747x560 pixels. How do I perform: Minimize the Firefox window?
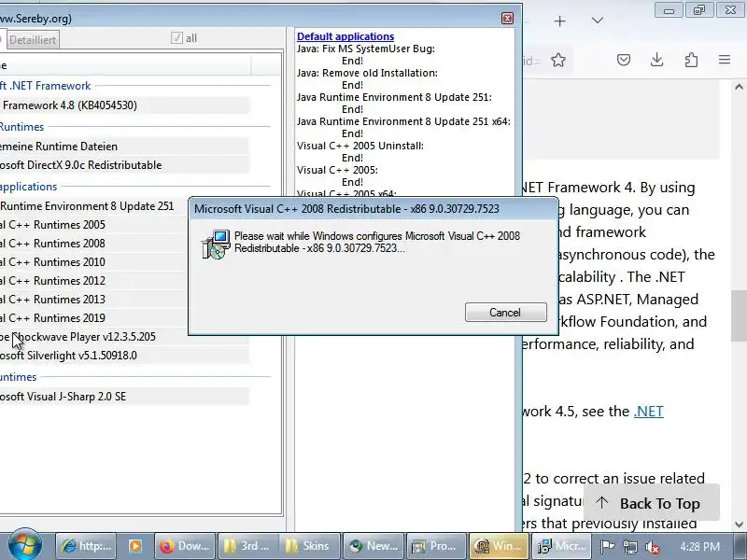669,10
